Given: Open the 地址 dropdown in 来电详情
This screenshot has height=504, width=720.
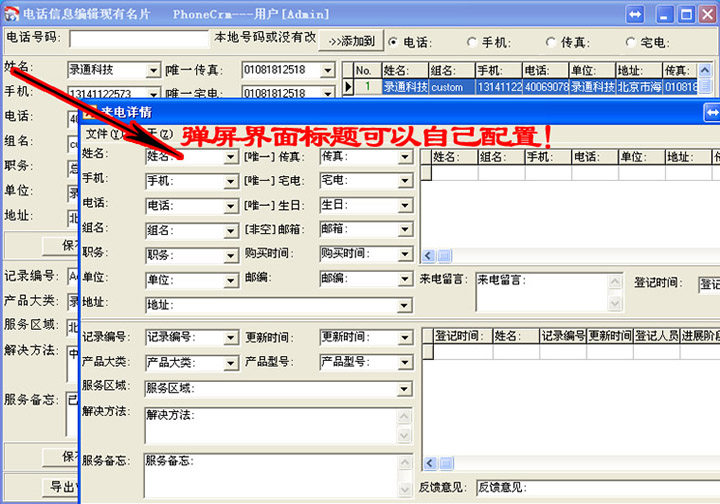Looking at the screenshot, I should coord(404,305).
